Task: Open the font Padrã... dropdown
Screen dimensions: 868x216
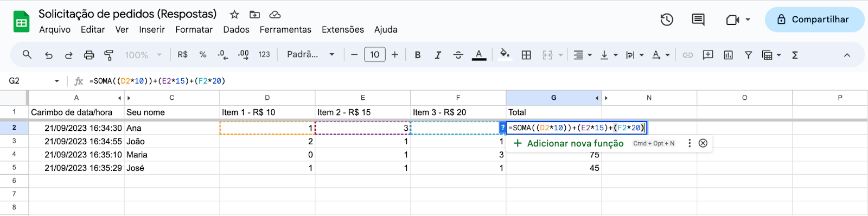Action: coord(311,54)
